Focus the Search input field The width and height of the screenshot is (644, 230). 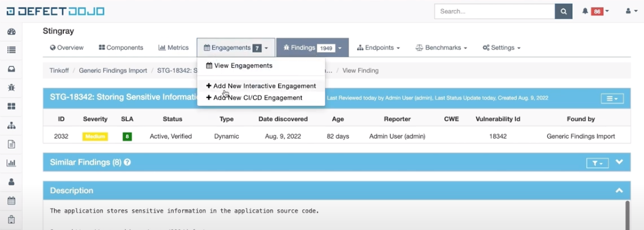[495, 11]
